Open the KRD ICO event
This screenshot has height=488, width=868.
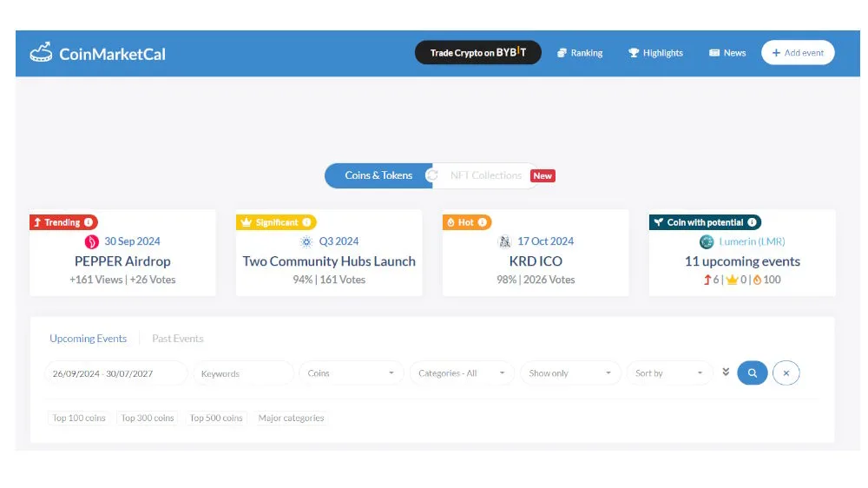536,260
